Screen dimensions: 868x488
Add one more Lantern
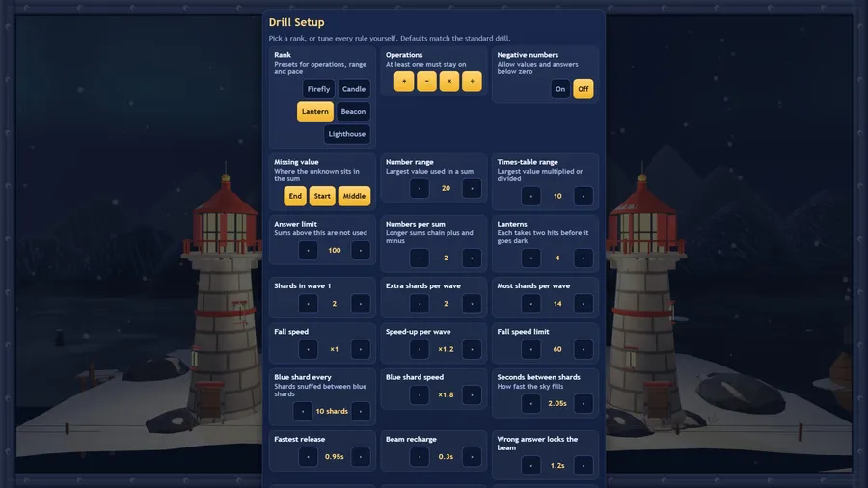click(583, 258)
